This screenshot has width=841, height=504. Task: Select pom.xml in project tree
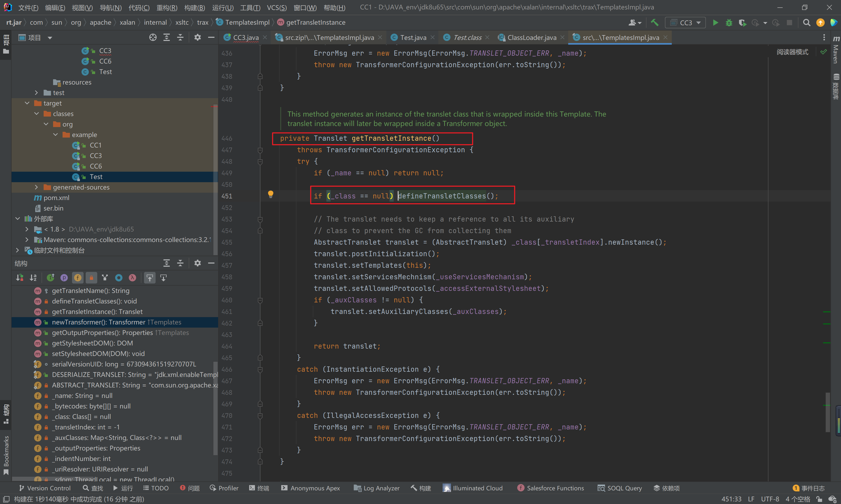tap(56, 198)
